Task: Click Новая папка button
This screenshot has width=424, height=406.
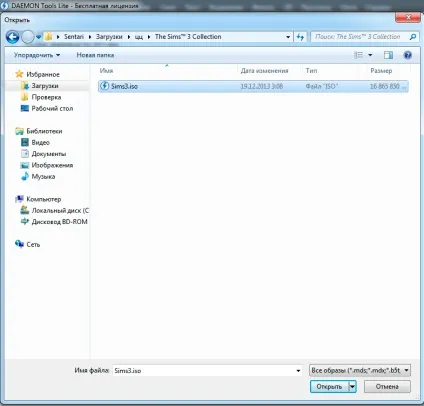Action: click(95, 55)
